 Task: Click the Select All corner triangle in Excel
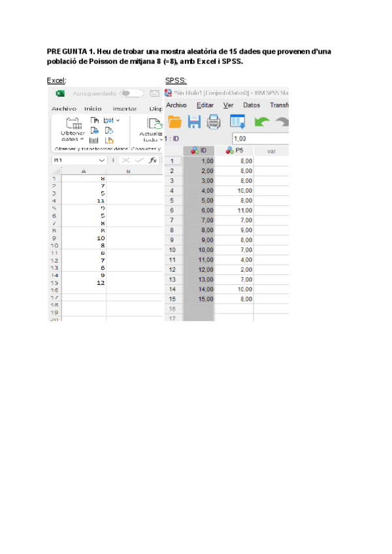coord(57,171)
